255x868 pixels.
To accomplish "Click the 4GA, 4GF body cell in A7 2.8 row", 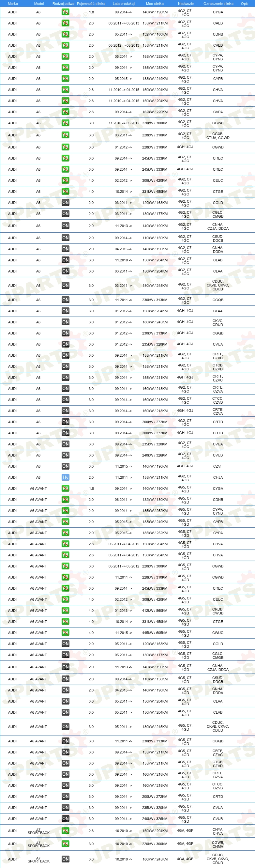I will pyautogui.click(x=185, y=831).
